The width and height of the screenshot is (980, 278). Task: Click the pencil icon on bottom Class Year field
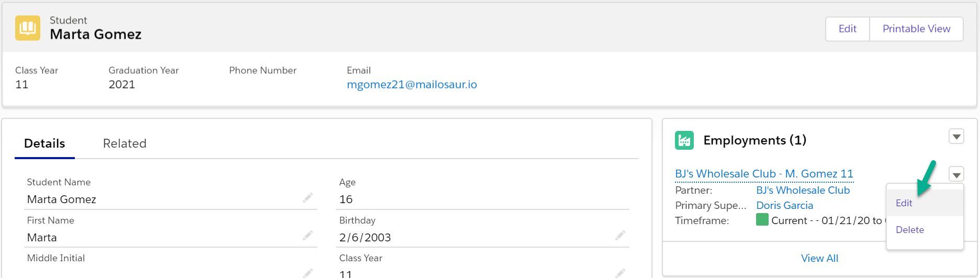(x=620, y=273)
